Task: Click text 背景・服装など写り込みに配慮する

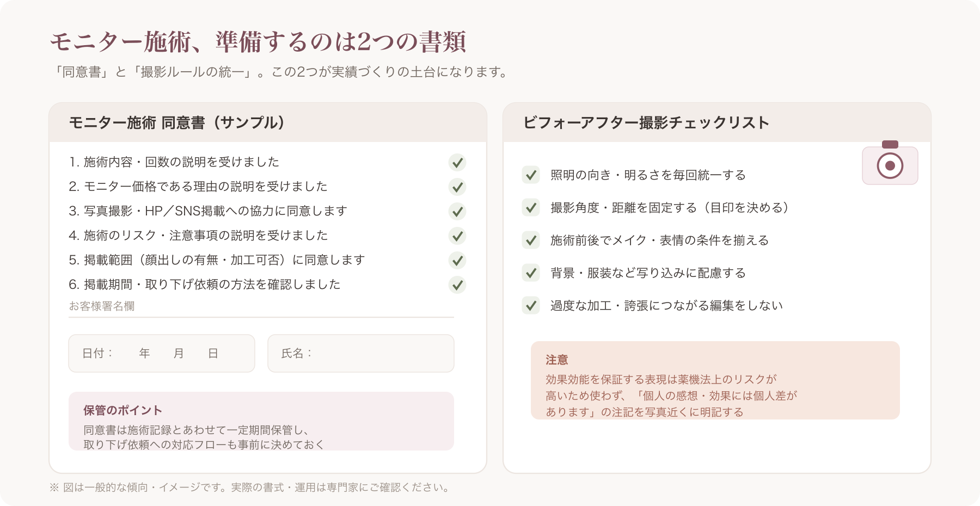Action: click(x=648, y=273)
